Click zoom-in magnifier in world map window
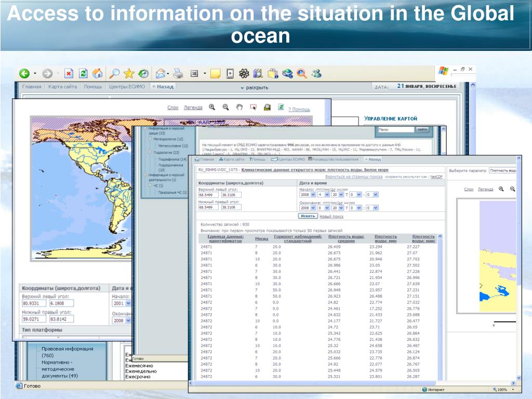The image size is (532, 399). (212, 107)
